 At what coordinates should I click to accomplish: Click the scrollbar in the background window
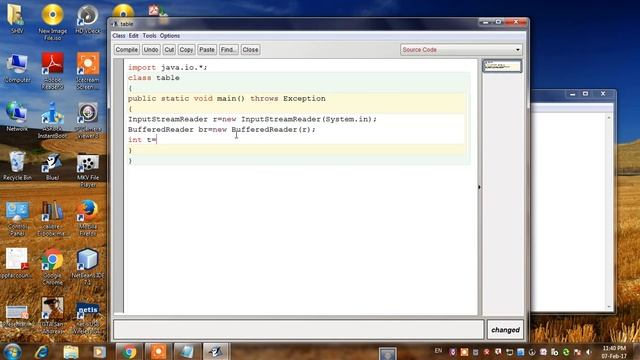pos(609,212)
